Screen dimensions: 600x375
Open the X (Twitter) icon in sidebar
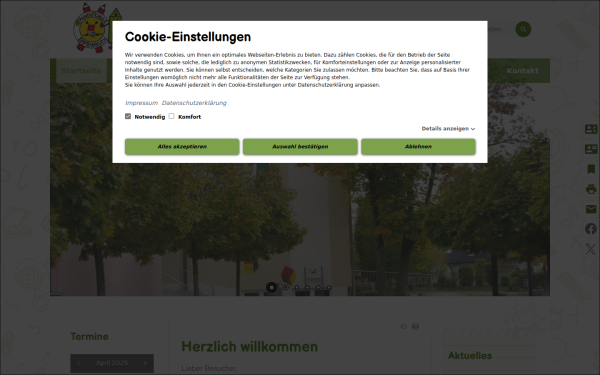coord(591,249)
